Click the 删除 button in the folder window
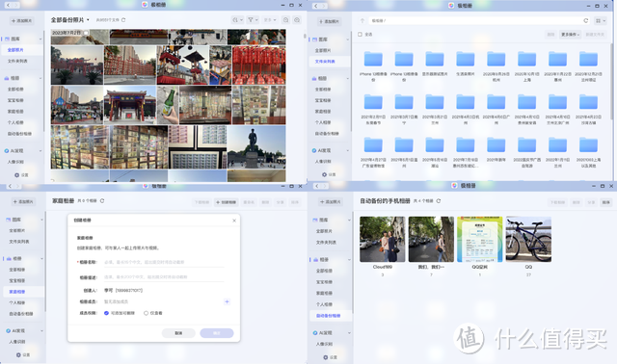This screenshot has width=617, height=364. [x=550, y=35]
